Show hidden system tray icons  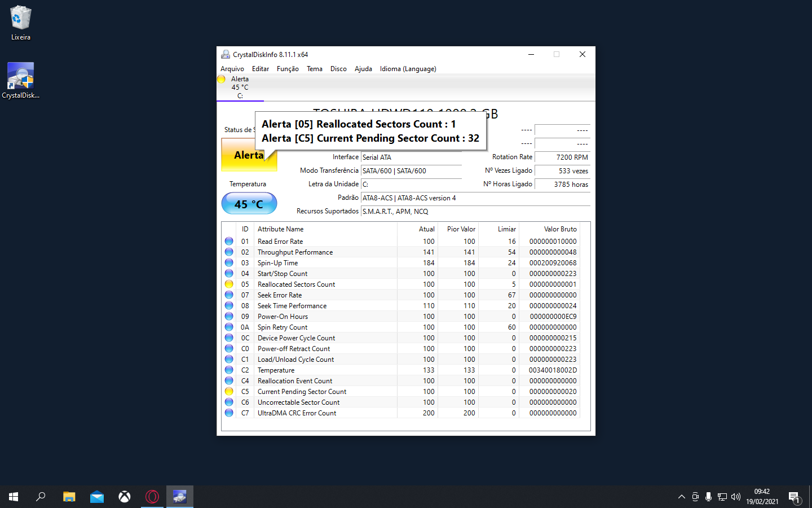(x=682, y=497)
